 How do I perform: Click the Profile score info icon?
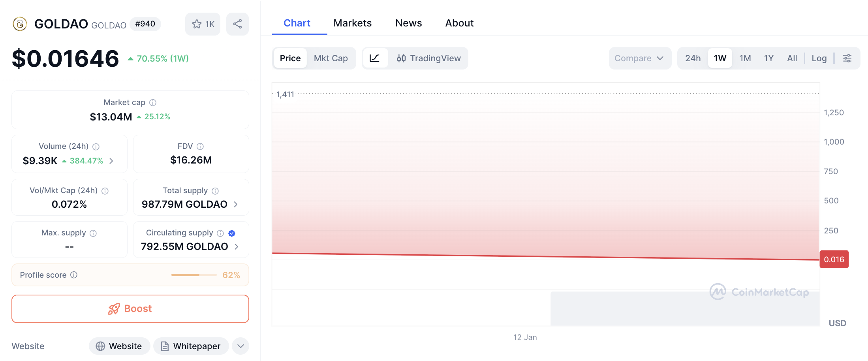click(74, 275)
